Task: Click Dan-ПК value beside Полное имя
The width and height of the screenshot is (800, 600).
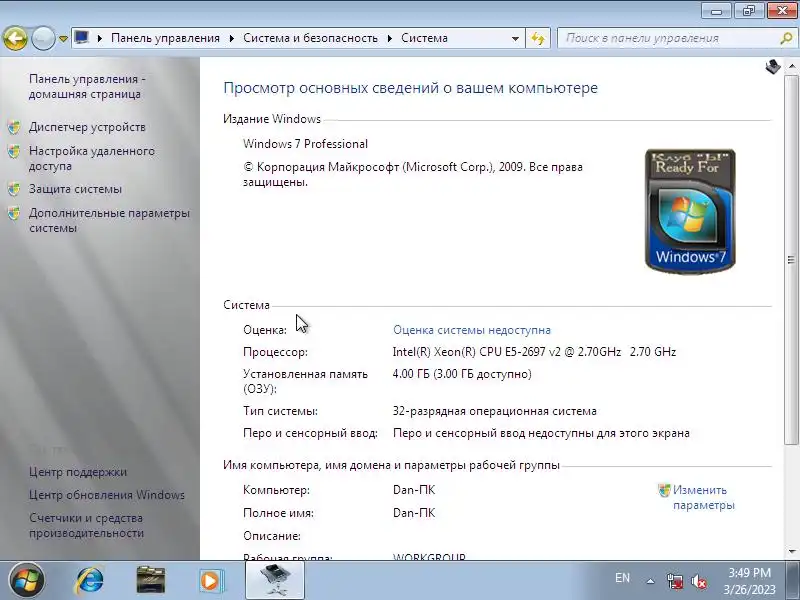Action: click(414, 513)
